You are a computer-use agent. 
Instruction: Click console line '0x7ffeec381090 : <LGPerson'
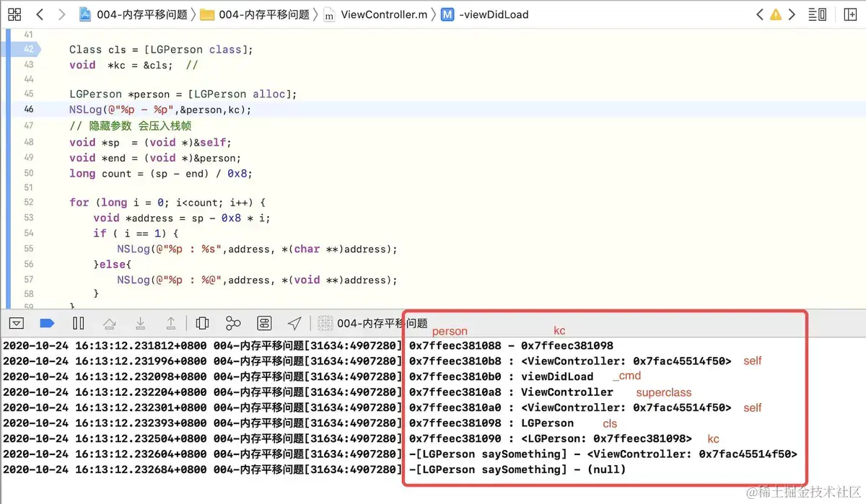[551, 438]
